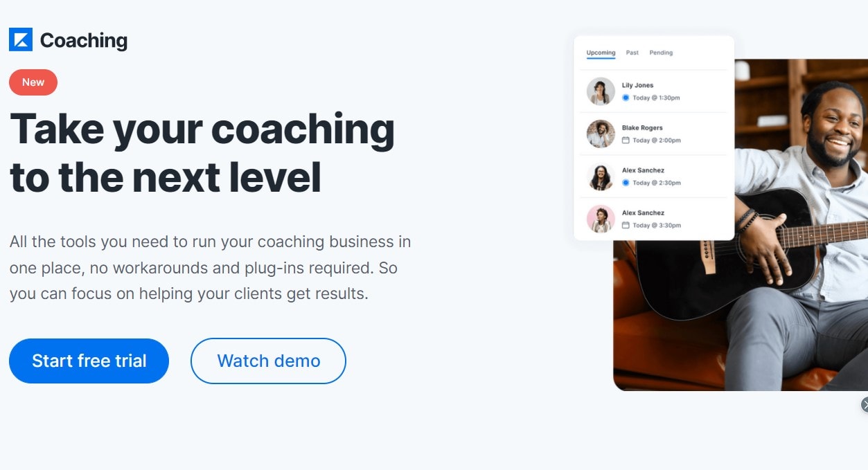
Task: Switch to the Upcoming tab
Action: click(601, 53)
